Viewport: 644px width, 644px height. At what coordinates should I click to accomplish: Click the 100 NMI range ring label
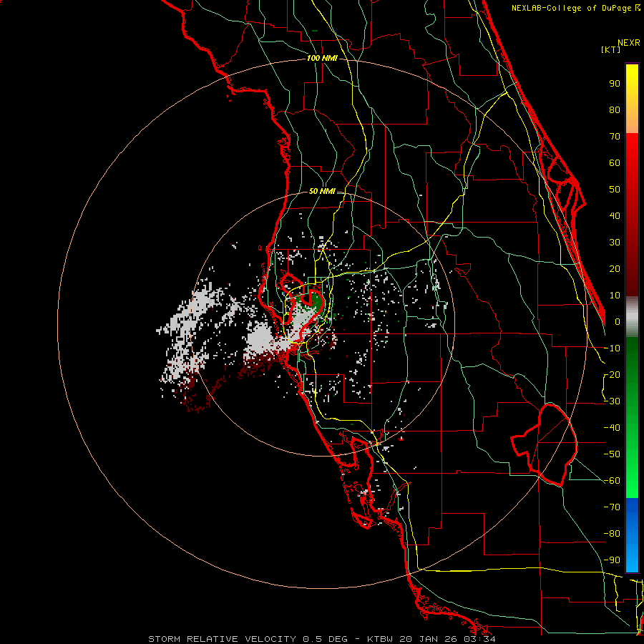[322, 59]
